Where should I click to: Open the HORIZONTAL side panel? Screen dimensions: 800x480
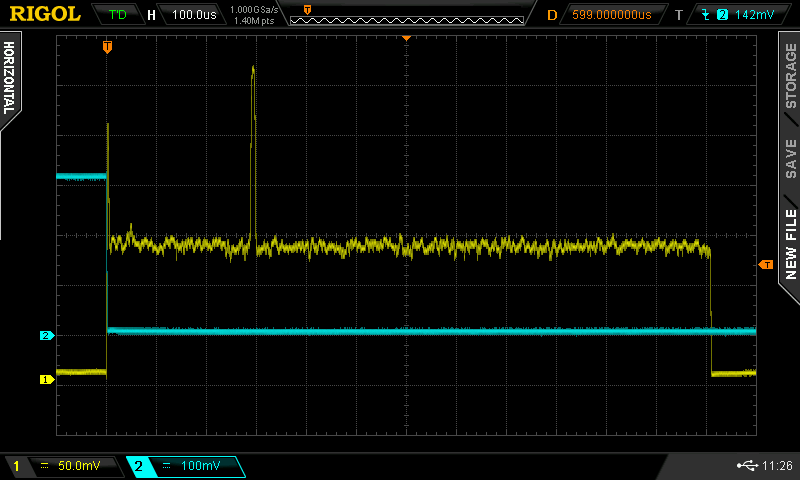click(9, 80)
